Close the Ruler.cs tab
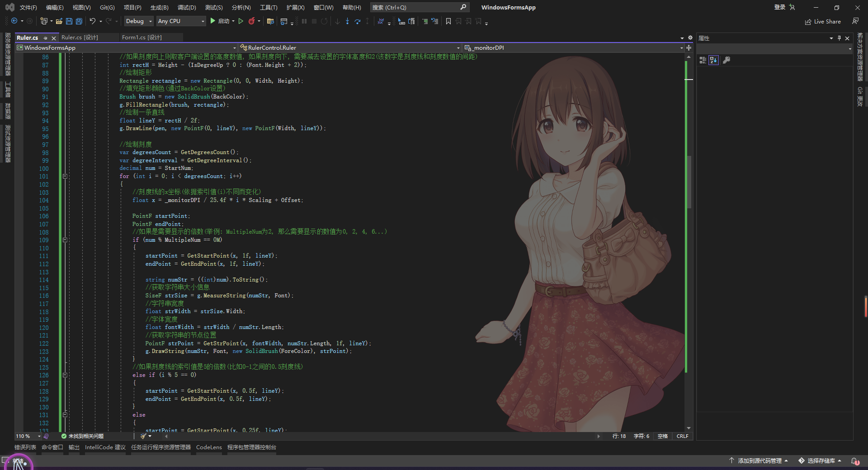This screenshot has height=470, width=868. (54, 38)
